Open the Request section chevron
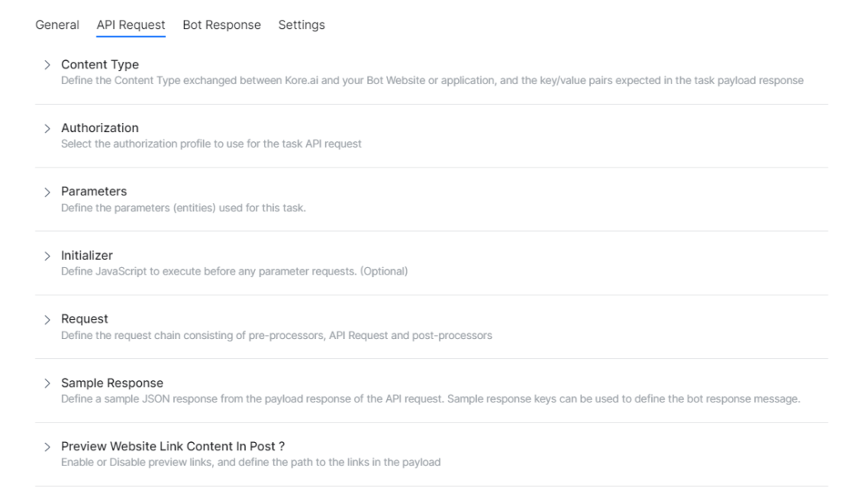845x504 pixels. click(47, 319)
